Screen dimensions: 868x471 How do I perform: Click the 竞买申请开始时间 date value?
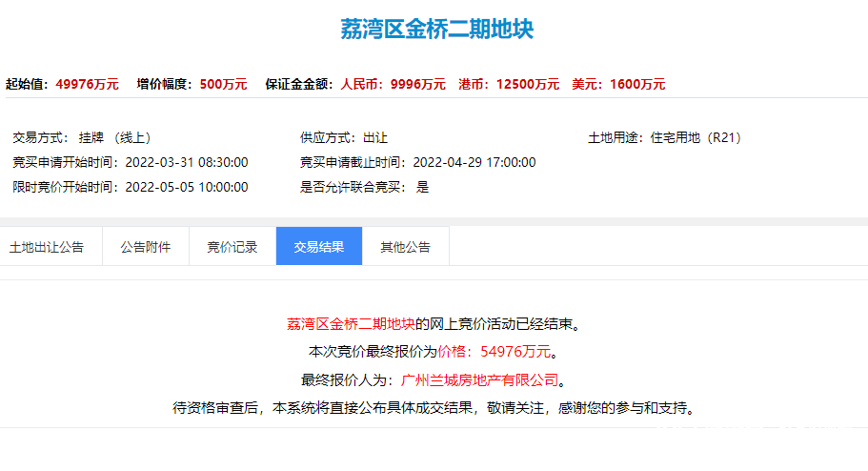(x=187, y=162)
